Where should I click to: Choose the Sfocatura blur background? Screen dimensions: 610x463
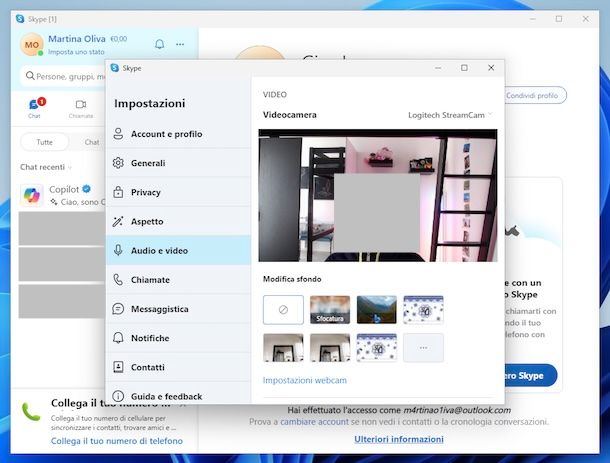click(330, 310)
